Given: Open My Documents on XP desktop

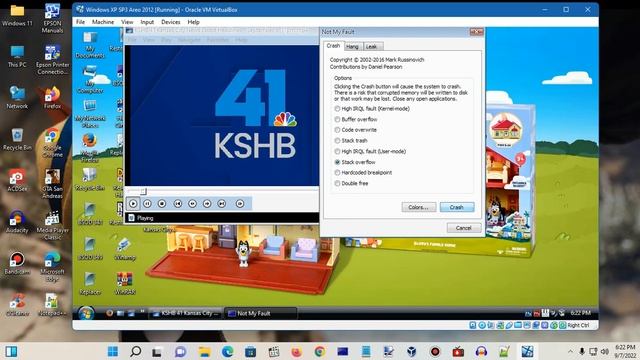Looking at the screenshot, I should [90, 45].
